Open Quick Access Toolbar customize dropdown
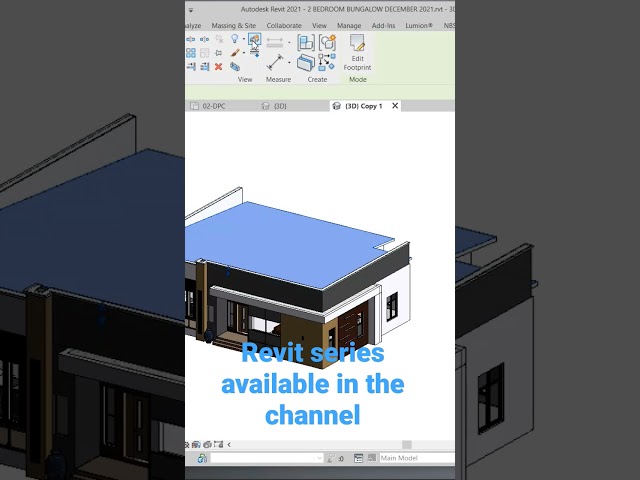Image resolution: width=640 pixels, height=480 pixels. coord(191,10)
